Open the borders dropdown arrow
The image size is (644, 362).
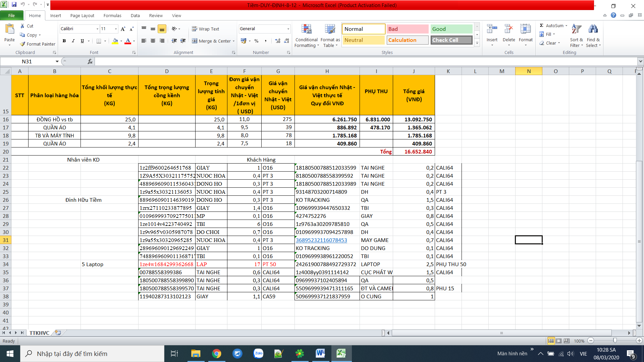point(105,41)
